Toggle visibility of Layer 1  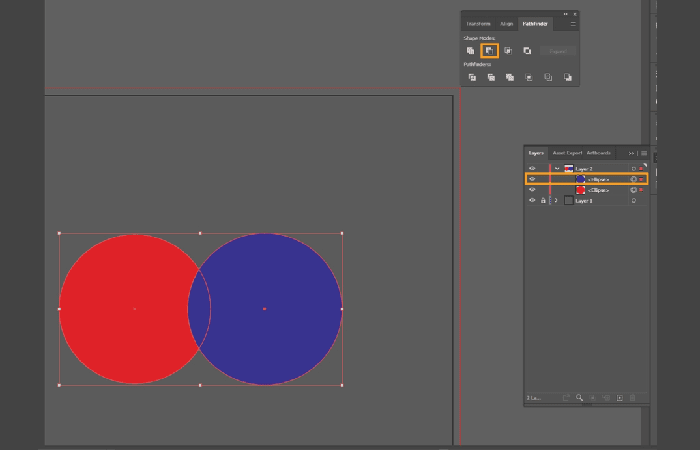(x=532, y=200)
